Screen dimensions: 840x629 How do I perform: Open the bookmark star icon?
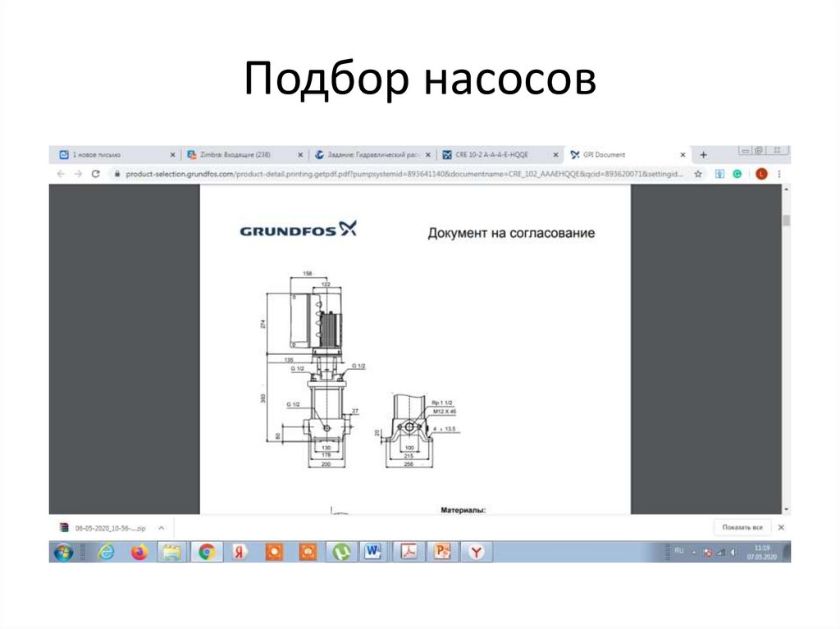pyautogui.click(x=698, y=174)
